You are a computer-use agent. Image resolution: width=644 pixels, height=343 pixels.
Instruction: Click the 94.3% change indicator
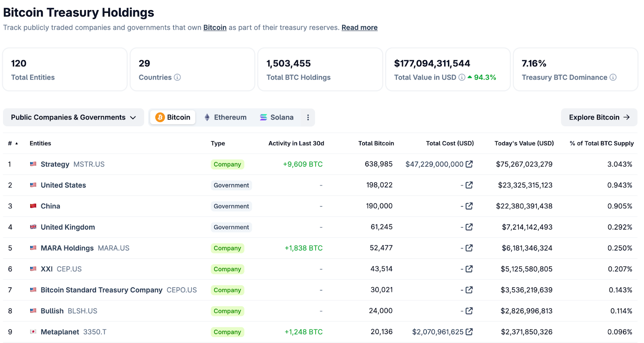482,77
